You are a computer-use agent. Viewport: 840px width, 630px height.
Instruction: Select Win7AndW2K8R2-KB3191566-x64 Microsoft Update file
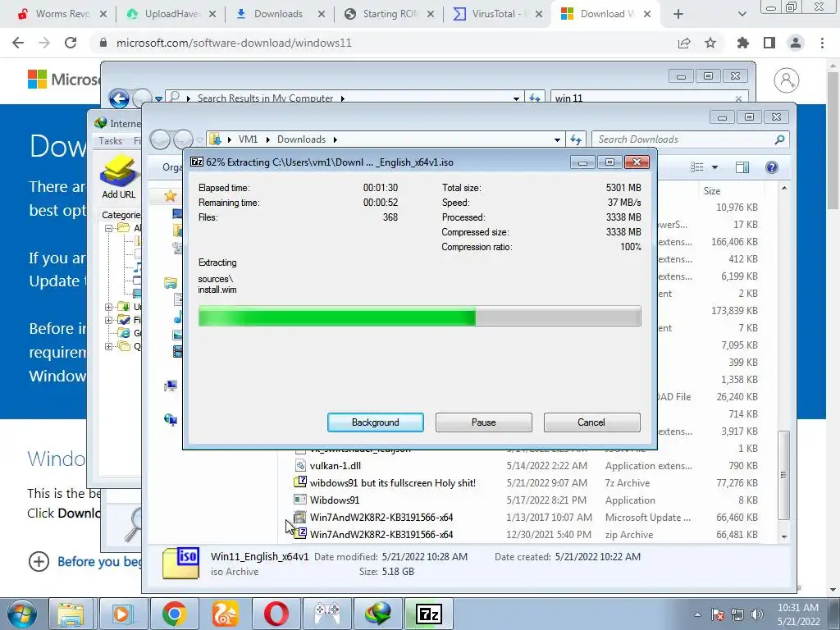[381, 517]
